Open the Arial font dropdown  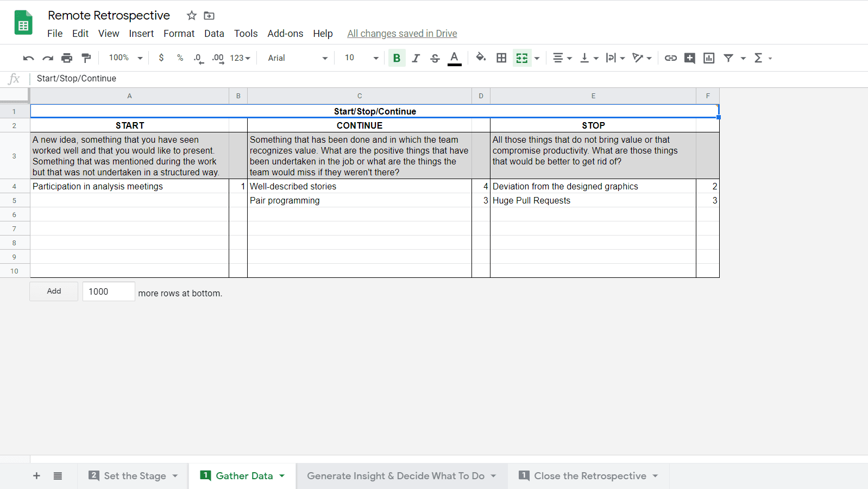pyautogui.click(x=298, y=58)
